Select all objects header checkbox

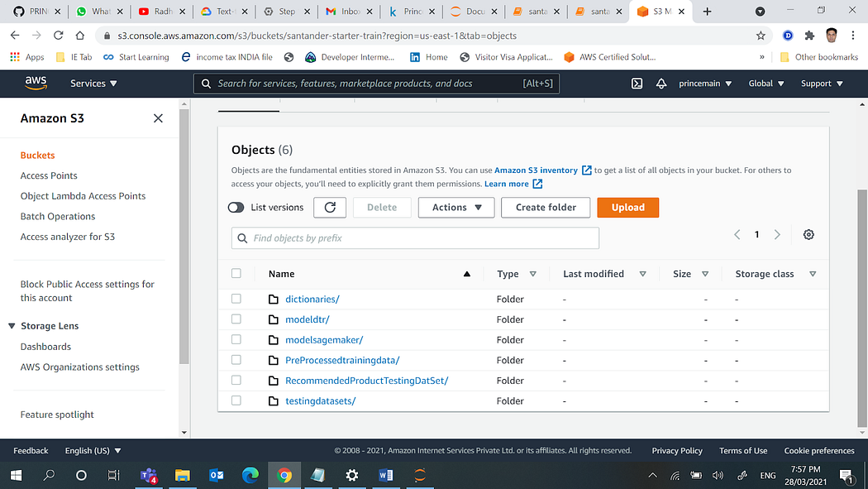coord(236,273)
